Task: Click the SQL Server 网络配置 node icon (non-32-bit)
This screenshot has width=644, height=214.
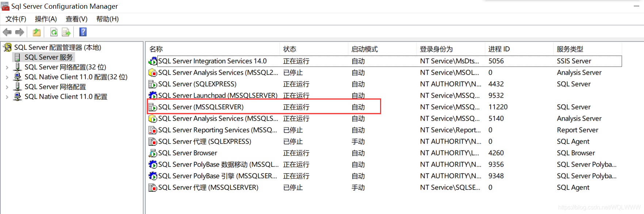Action: pos(17,87)
